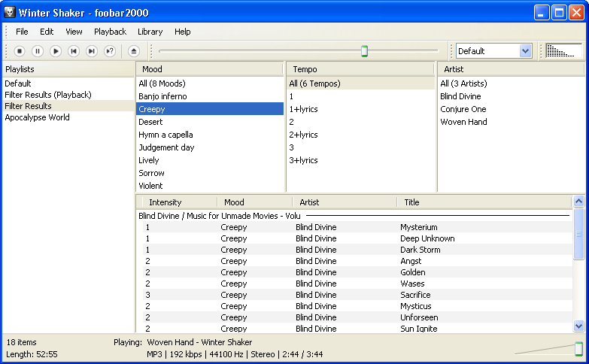
Task: Select the Lively mood
Action: 210,160
